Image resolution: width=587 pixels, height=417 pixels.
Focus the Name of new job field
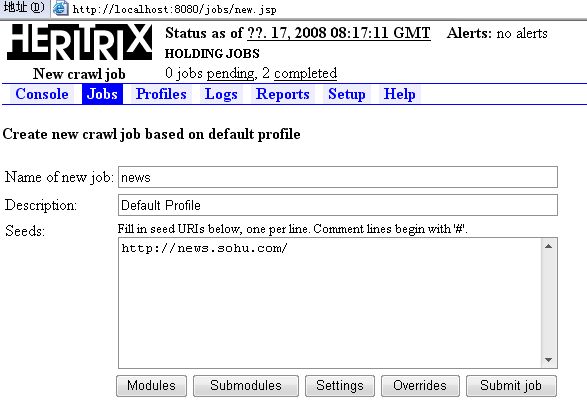pos(338,177)
